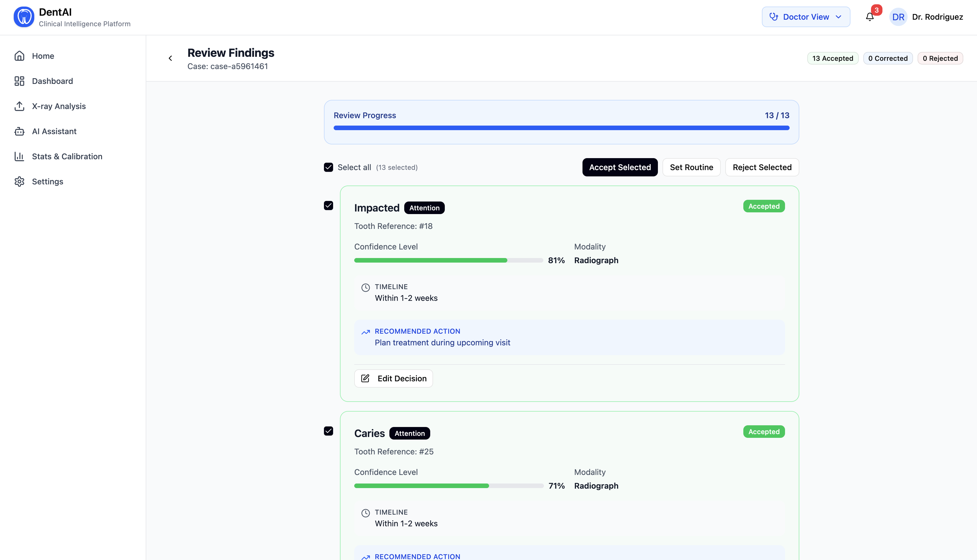
Task: Click the Stats & Calibration chart icon
Action: (x=19, y=156)
